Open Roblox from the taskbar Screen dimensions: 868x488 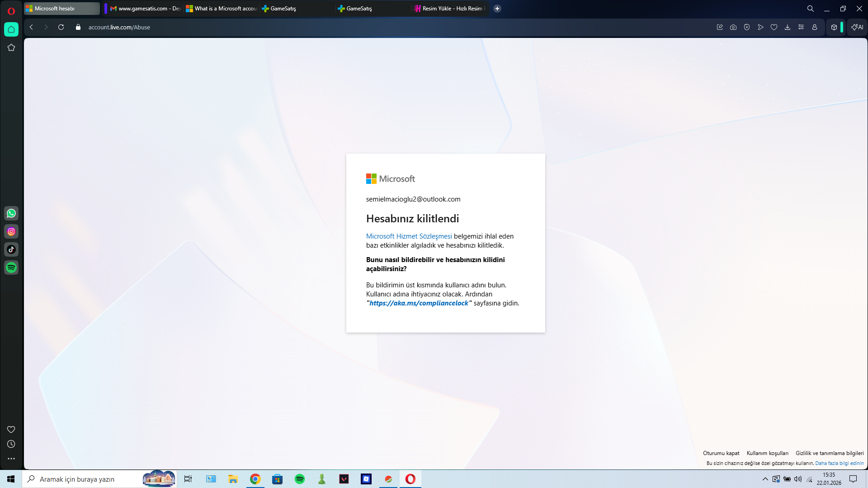click(366, 479)
